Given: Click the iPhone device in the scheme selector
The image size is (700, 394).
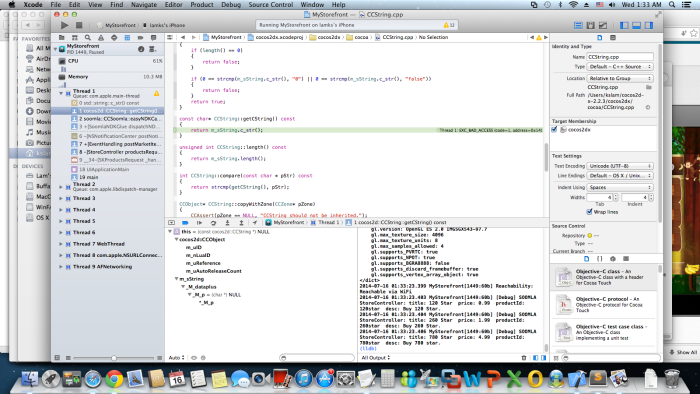Looking at the screenshot, I should [x=164, y=25].
